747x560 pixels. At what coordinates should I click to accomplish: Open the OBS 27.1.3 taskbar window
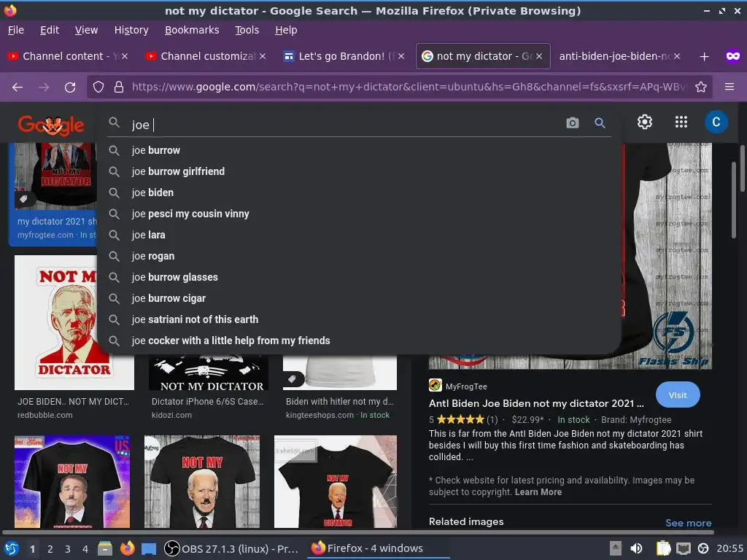point(231,548)
